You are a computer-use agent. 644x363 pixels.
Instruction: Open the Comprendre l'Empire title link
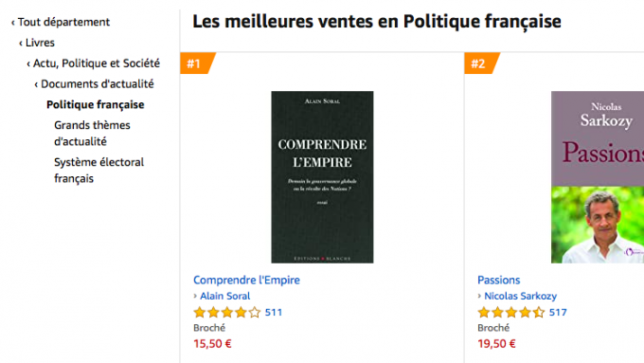246,280
